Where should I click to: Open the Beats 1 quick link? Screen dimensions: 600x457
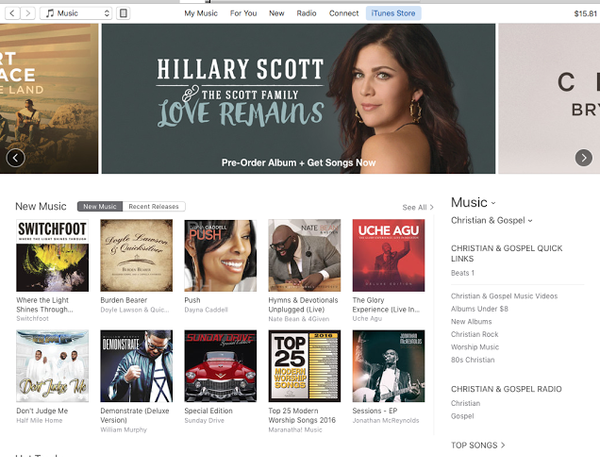tap(463, 273)
